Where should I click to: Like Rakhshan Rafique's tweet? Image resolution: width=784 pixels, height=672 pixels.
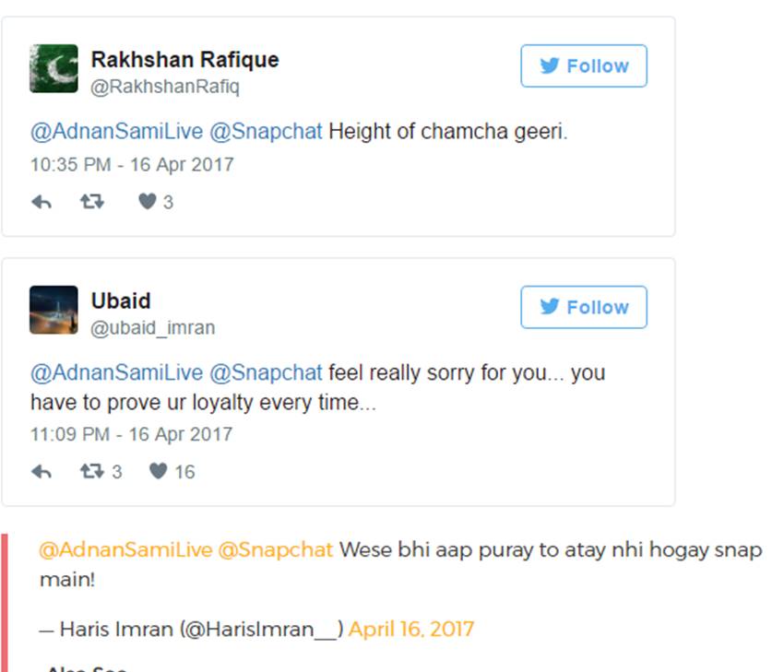point(148,202)
